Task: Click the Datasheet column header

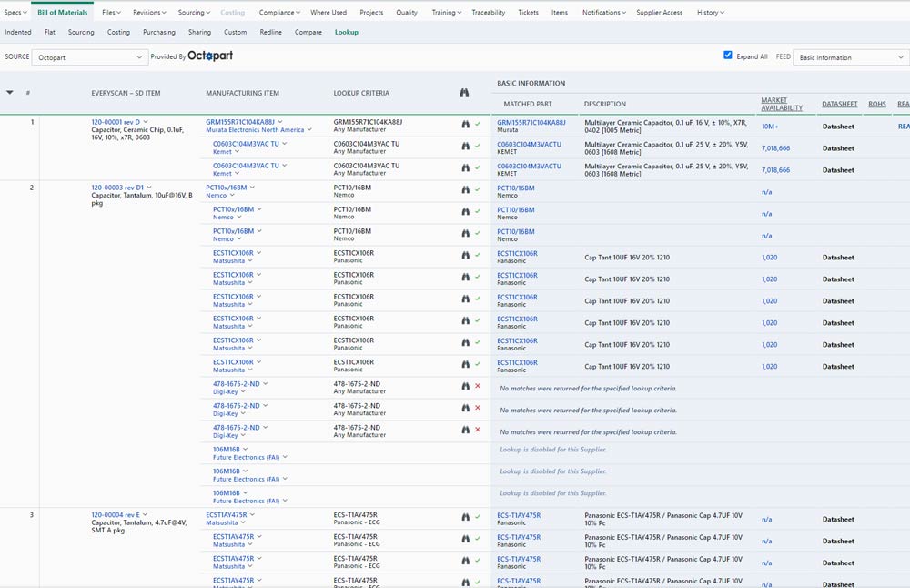Action: (x=839, y=104)
